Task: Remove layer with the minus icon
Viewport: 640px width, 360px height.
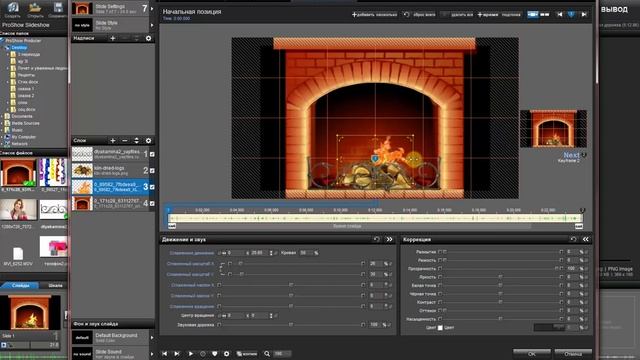Action: click(x=125, y=140)
